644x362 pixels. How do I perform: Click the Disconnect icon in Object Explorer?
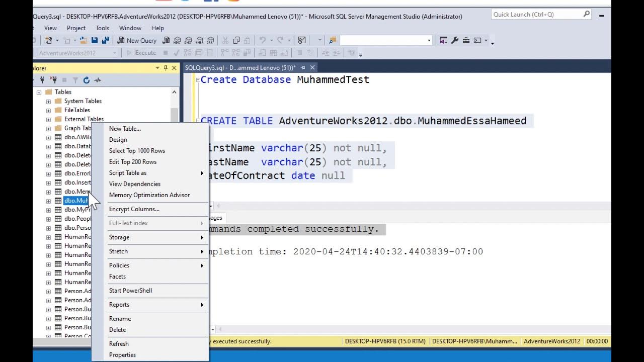[53, 80]
